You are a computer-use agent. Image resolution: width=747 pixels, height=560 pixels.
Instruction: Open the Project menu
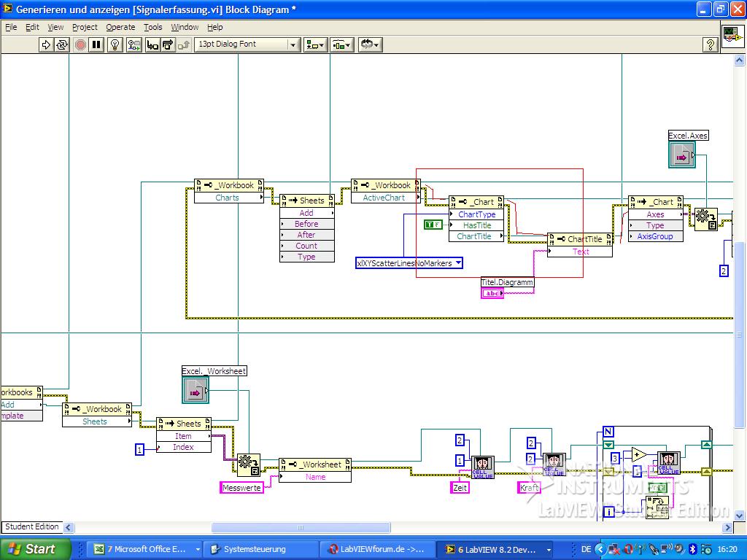pyautogui.click(x=85, y=27)
